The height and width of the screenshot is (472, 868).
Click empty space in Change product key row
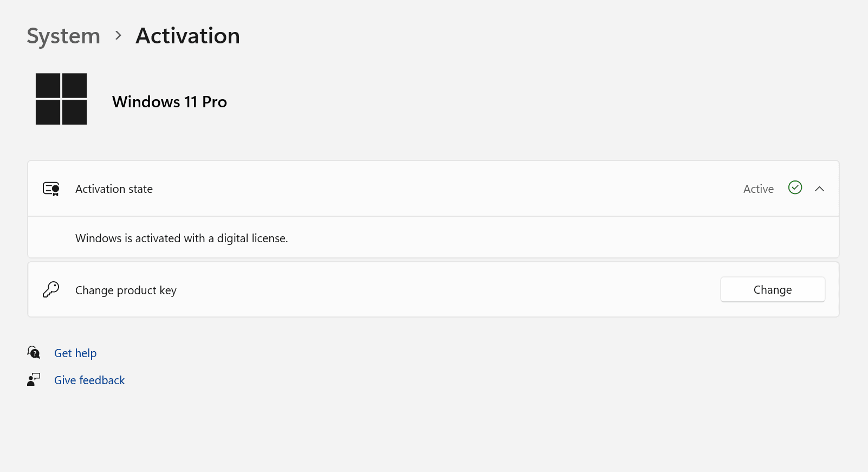(433, 290)
